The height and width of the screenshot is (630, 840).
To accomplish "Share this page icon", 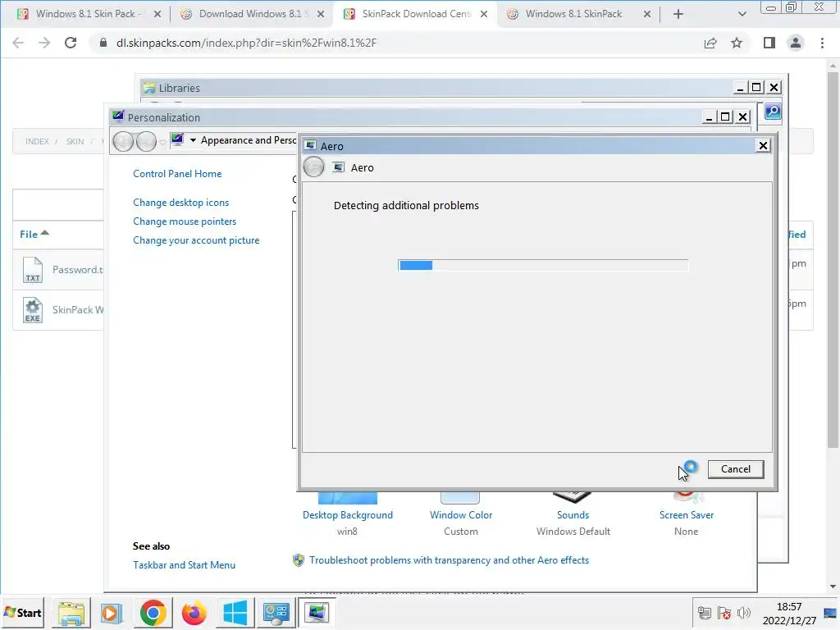I will click(710, 43).
